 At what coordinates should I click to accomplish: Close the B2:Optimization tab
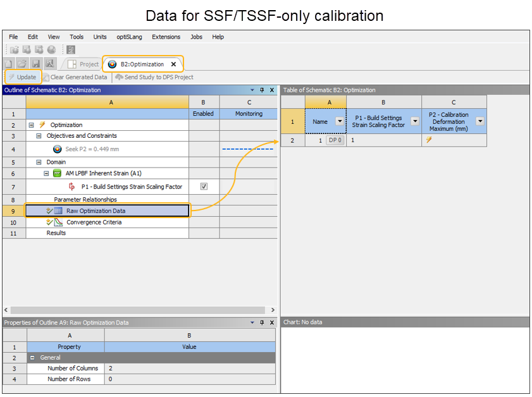(173, 64)
